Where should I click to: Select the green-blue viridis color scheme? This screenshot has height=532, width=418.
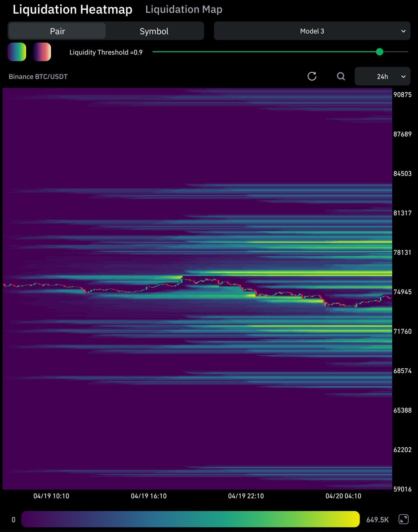pyautogui.click(x=17, y=52)
